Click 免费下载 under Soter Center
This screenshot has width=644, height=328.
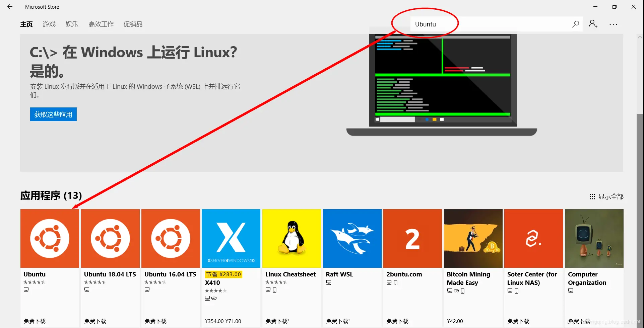[518, 321]
